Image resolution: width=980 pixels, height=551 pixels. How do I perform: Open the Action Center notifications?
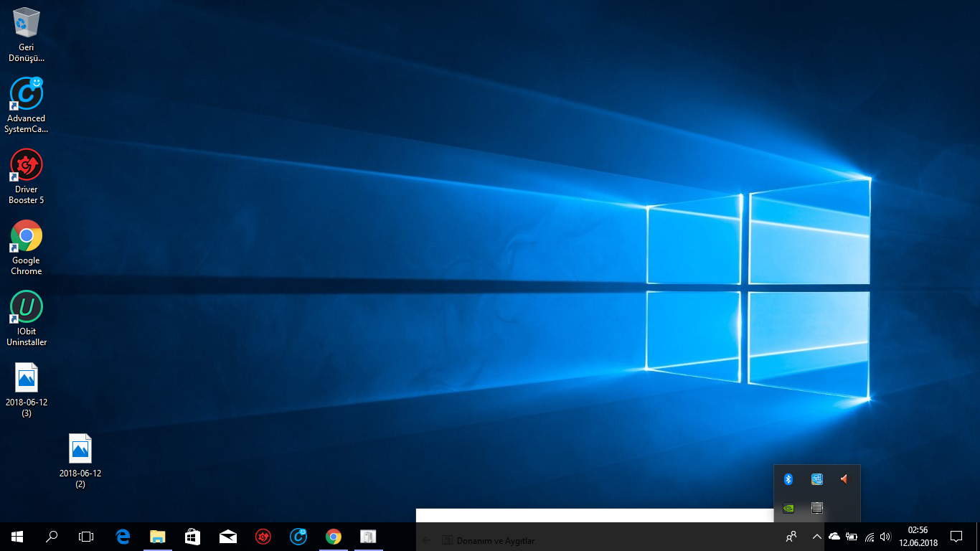956,537
